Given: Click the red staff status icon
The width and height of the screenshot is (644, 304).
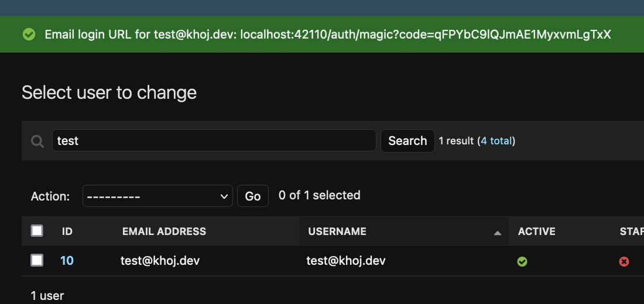Looking at the screenshot, I should tap(624, 261).
